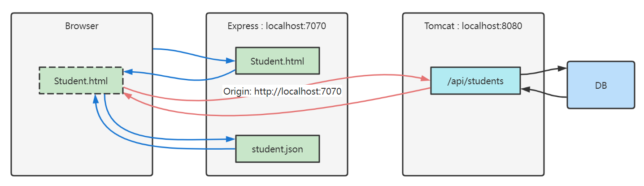The image size is (644, 186).
Task: Click the 'Origin: http://localhost:7070' edge label
Action: 282,91
